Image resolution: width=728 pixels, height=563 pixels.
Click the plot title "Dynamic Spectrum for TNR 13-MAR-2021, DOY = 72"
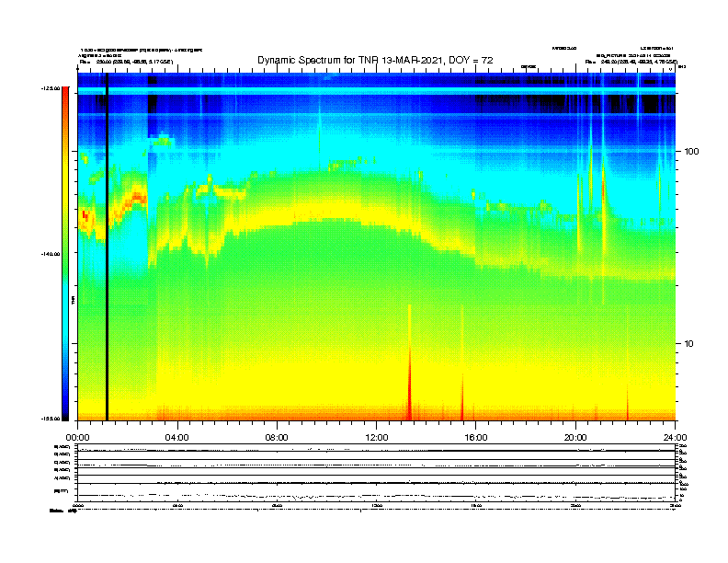(x=375, y=60)
